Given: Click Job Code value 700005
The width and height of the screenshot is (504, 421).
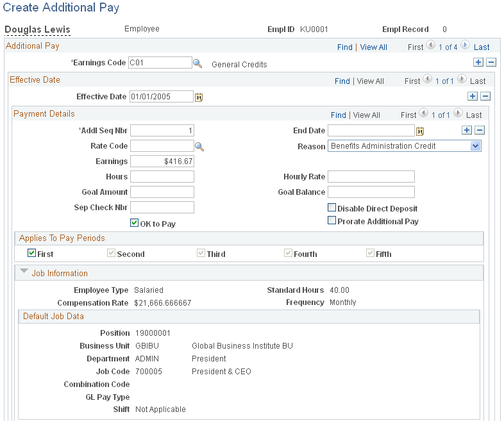Looking at the screenshot, I should [x=149, y=372].
